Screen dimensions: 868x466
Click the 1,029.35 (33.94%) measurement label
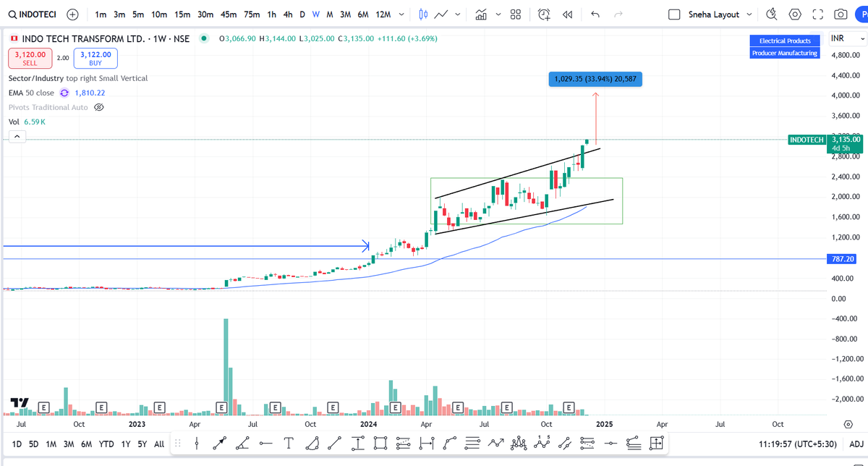[595, 78]
